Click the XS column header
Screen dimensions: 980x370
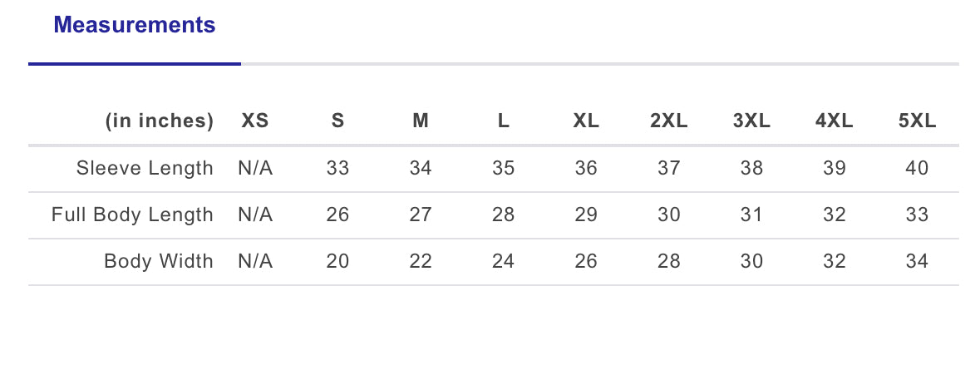[x=255, y=121]
